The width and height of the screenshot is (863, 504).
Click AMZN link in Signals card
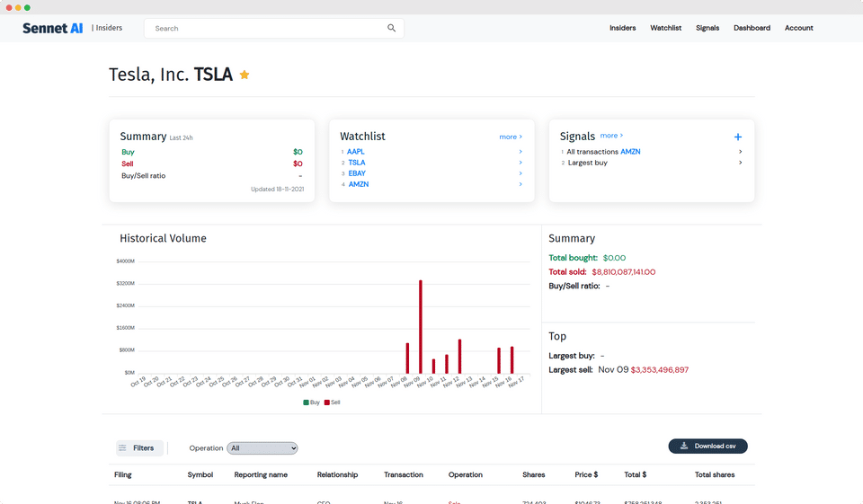click(x=630, y=151)
